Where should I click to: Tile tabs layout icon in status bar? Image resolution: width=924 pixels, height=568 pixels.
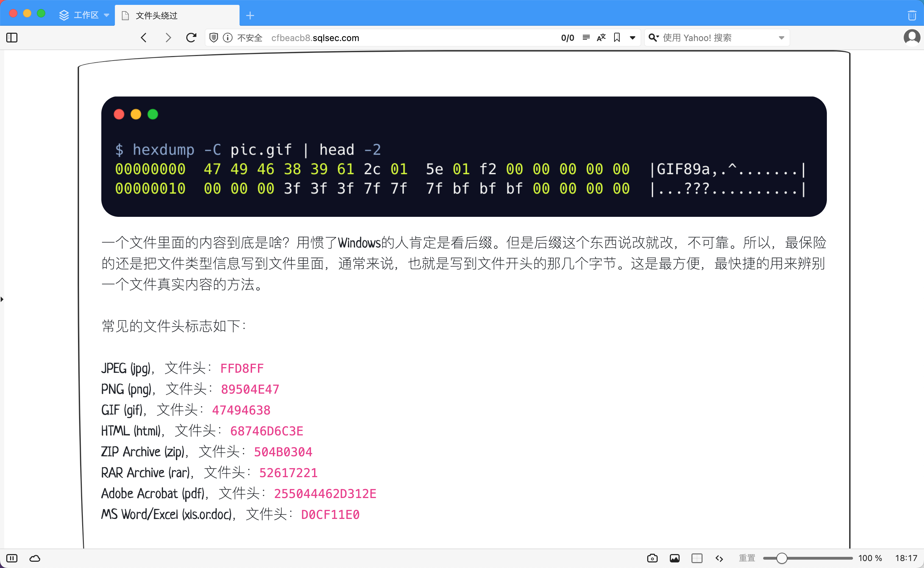pyautogui.click(x=697, y=558)
